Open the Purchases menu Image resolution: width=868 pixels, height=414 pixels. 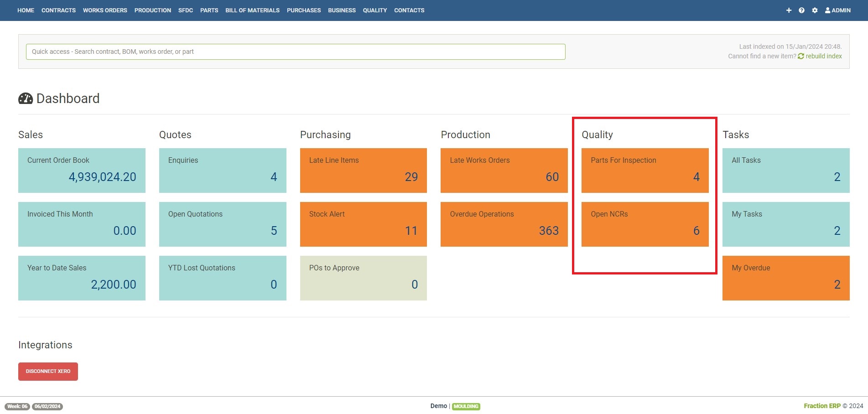[x=304, y=10]
